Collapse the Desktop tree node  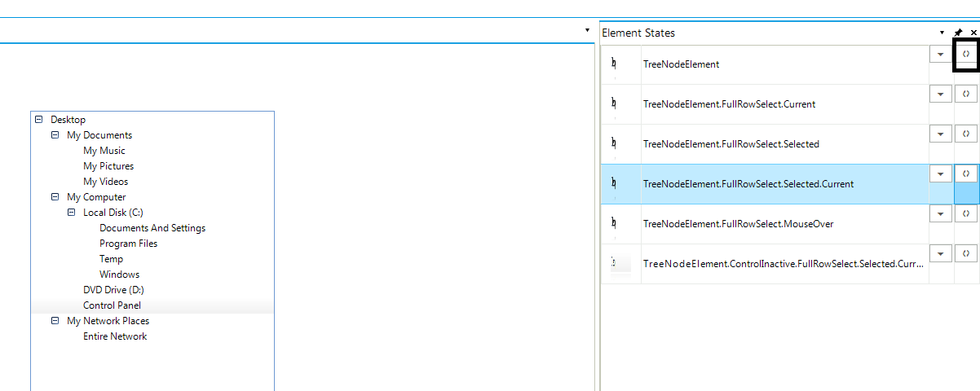tap(38, 119)
